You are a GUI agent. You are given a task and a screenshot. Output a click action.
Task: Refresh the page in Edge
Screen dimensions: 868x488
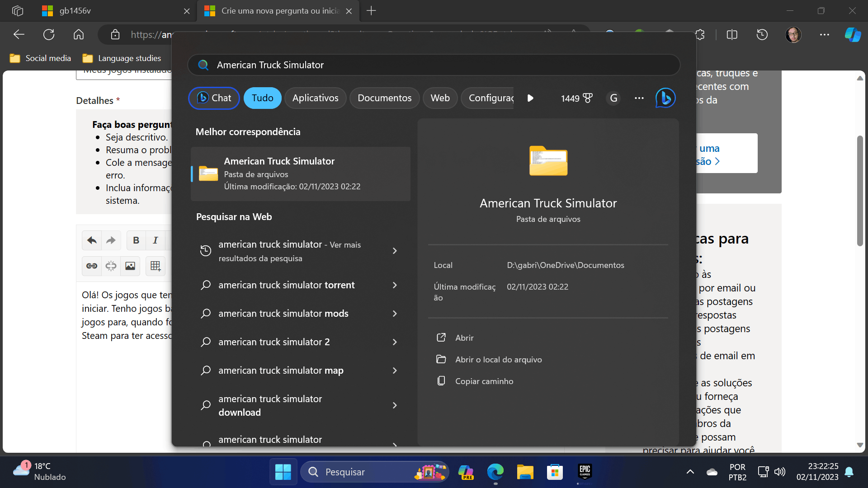coord(49,34)
